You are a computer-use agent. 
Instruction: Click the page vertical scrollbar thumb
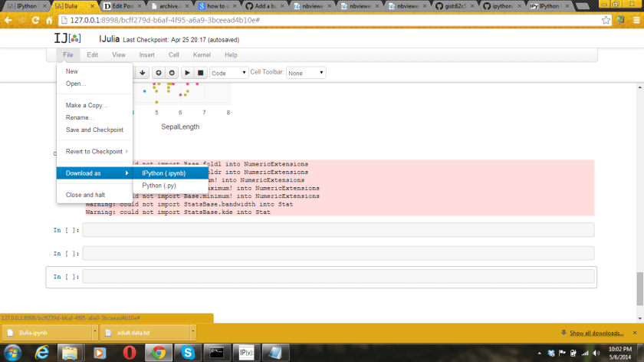(640, 288)
